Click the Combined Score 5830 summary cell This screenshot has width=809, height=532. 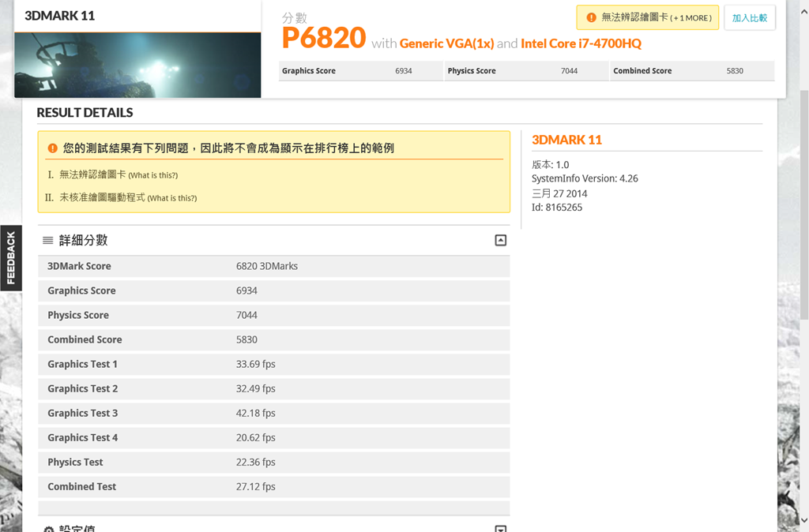coord(692,70)
